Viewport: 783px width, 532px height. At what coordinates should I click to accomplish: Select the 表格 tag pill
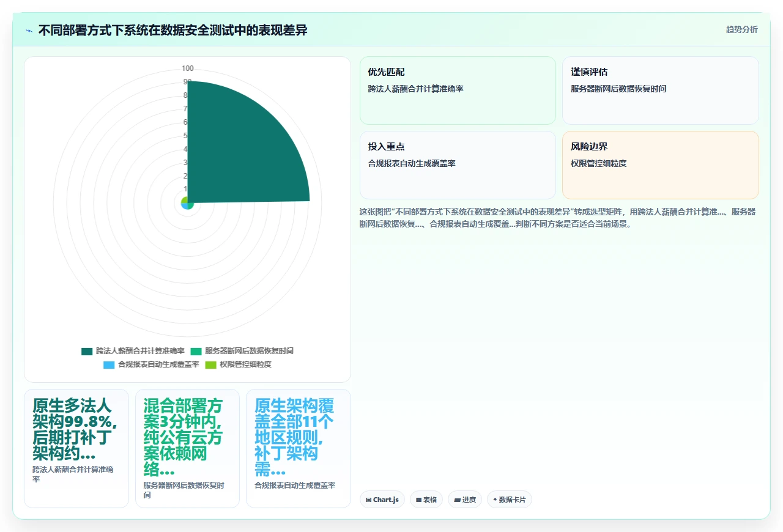pos(426,500)
